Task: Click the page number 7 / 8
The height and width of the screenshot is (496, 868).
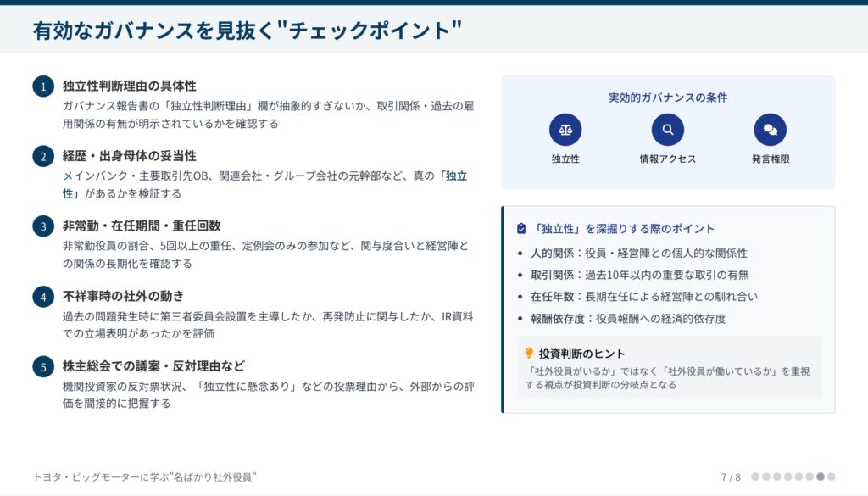Action: pos(731,476)
